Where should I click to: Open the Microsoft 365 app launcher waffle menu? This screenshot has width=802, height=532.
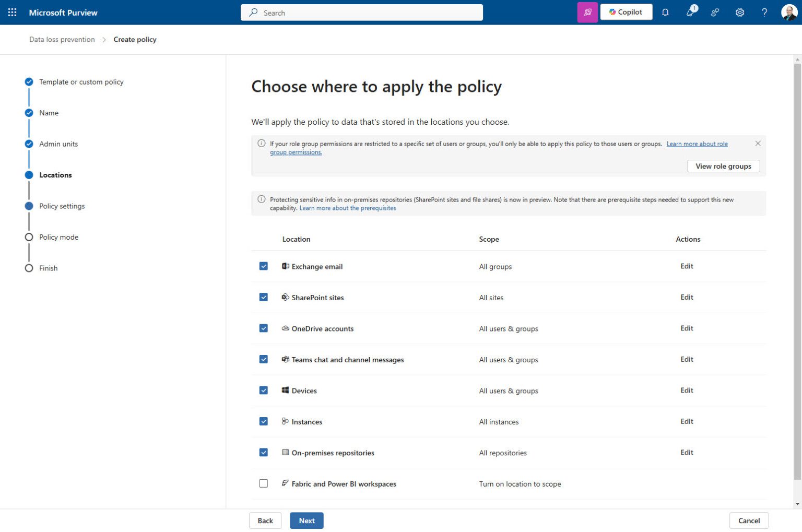11,12
